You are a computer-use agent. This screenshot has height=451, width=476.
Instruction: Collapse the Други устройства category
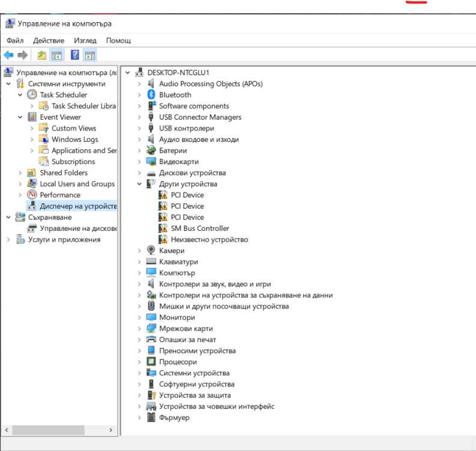[x=139, y=184]
